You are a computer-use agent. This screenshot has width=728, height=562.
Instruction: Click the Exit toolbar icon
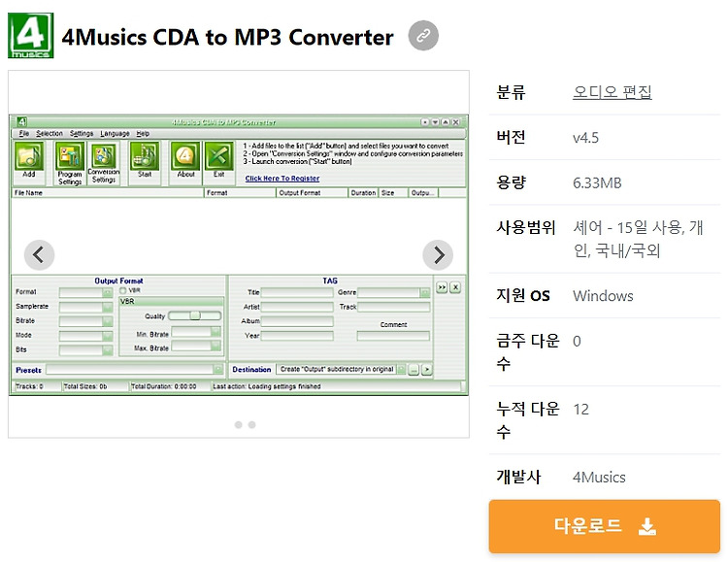(219, 156)
